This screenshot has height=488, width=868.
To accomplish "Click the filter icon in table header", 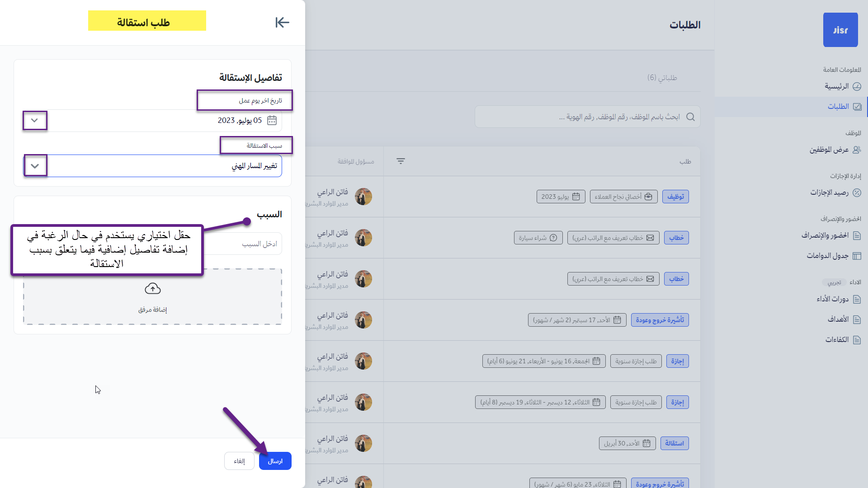I will coord(401,161).
